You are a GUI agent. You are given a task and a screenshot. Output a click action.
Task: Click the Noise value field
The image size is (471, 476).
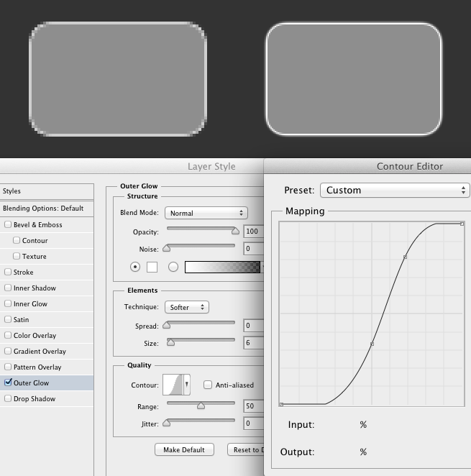click(x=254, y=249)
